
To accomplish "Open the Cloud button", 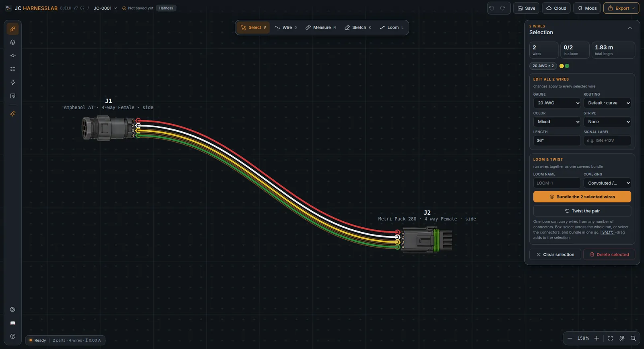I will coord(556,8).
